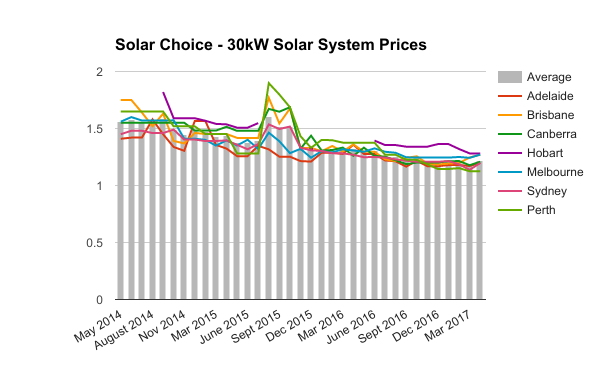Click the May 2014 x-axis label
Screen dimensions: 600x371
point(98,326)
